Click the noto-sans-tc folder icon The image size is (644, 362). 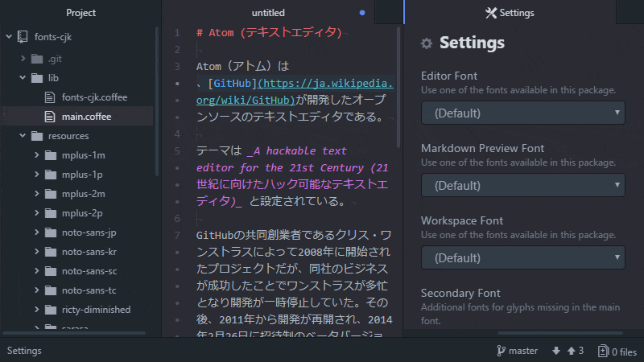(51, 290)
